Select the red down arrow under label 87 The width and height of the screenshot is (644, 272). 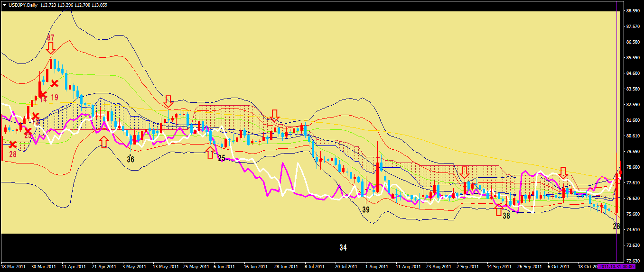pos(51,48)
